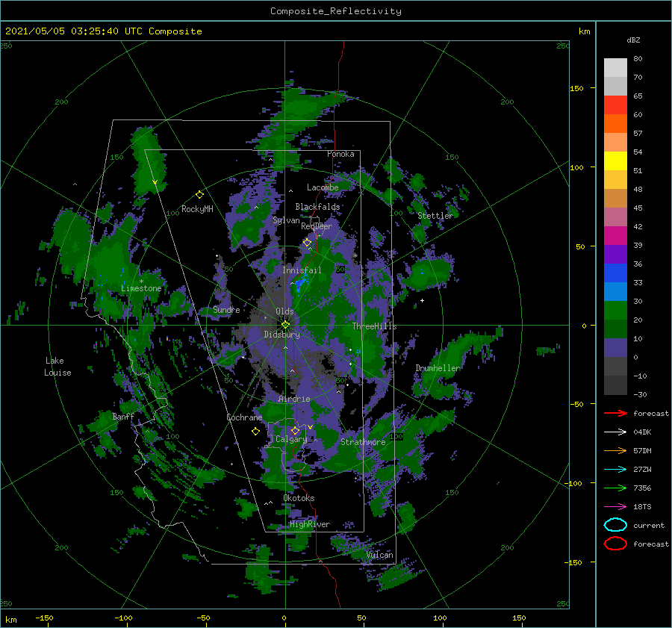Click the Didsbury city label
This screenshot has height=628, width=672.
[x=281, y=335]
